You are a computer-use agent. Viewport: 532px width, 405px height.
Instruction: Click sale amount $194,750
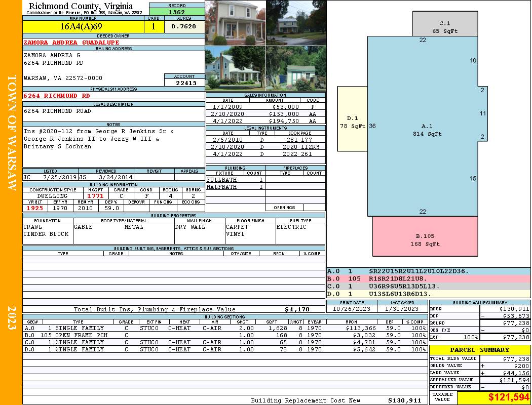284,121
